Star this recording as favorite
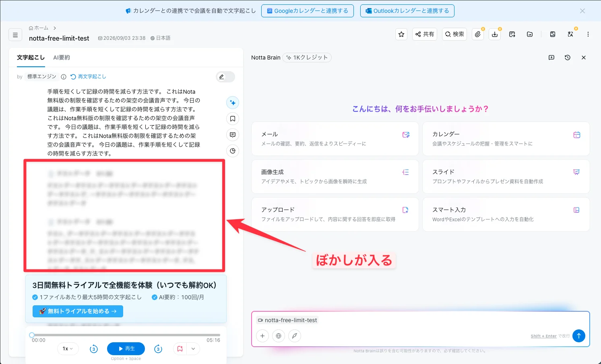 coord(401,34)
